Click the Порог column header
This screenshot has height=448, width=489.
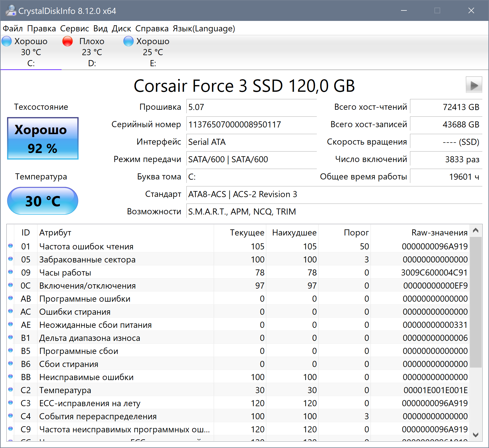click(344, 233)
